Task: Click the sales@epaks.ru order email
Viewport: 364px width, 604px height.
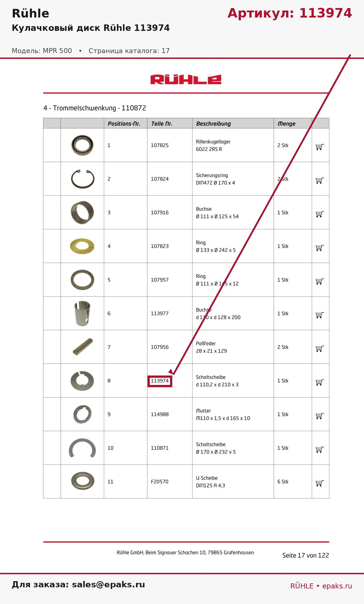Action: coord(108,585)
